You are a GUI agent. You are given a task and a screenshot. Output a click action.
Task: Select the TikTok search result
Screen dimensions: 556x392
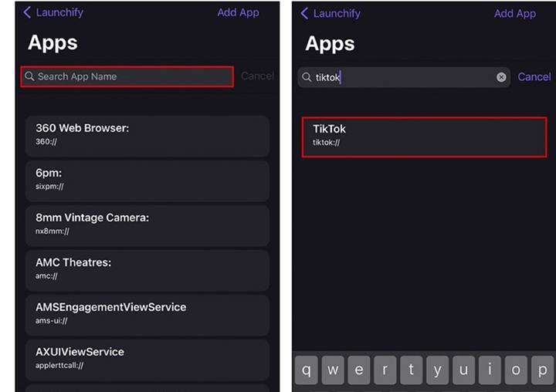point(424,137)
